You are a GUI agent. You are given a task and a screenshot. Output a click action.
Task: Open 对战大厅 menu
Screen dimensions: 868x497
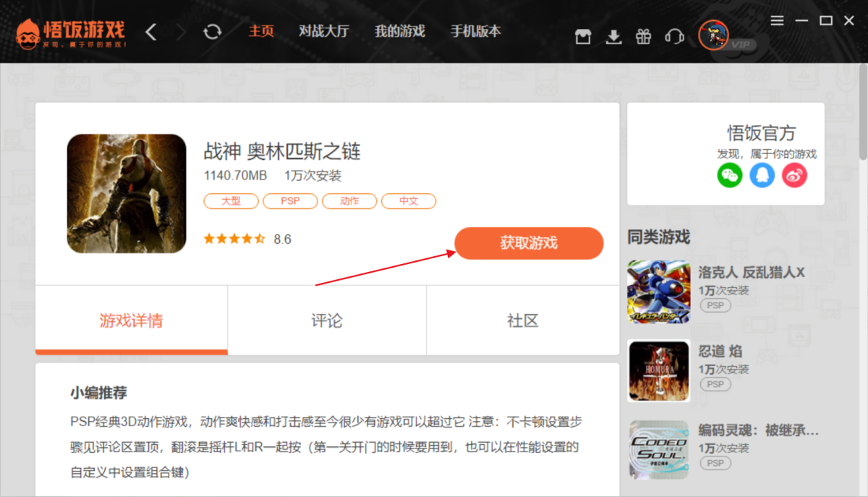click(x=324, y=31)
